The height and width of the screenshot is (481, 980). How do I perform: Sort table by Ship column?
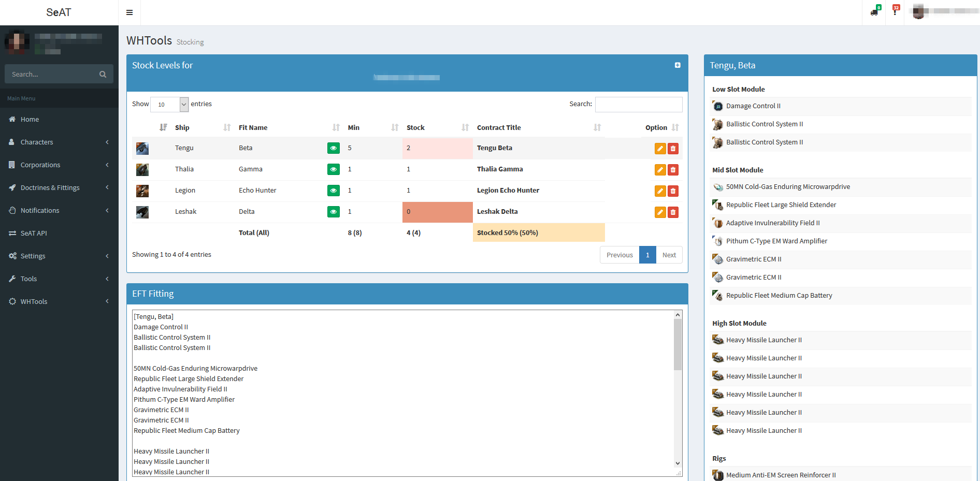point(203,127)
